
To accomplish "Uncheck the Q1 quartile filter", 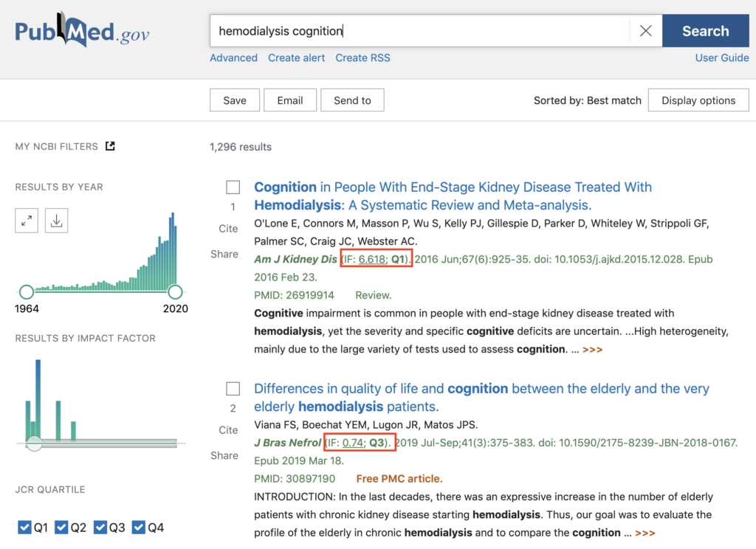I will (x=24, y=528).
